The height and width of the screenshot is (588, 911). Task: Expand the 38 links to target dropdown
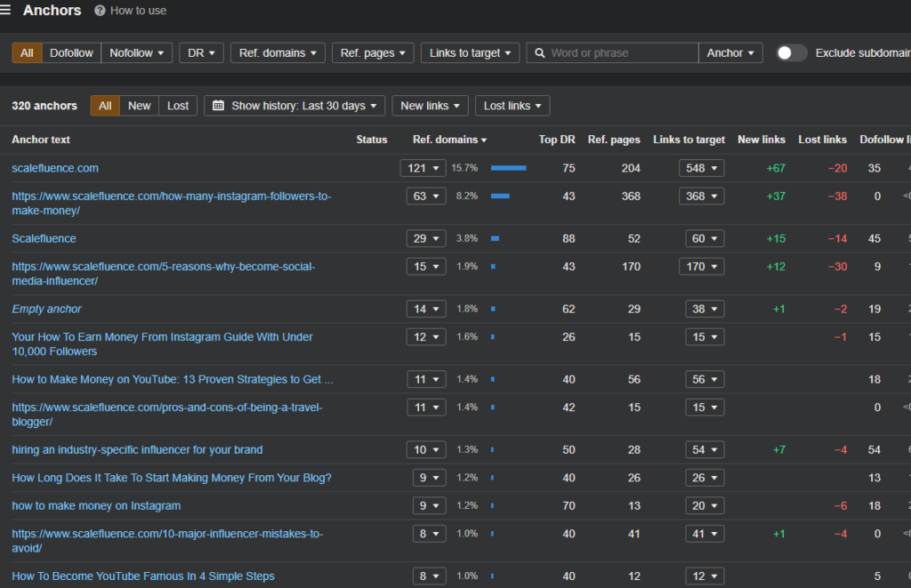coord(705,309)
